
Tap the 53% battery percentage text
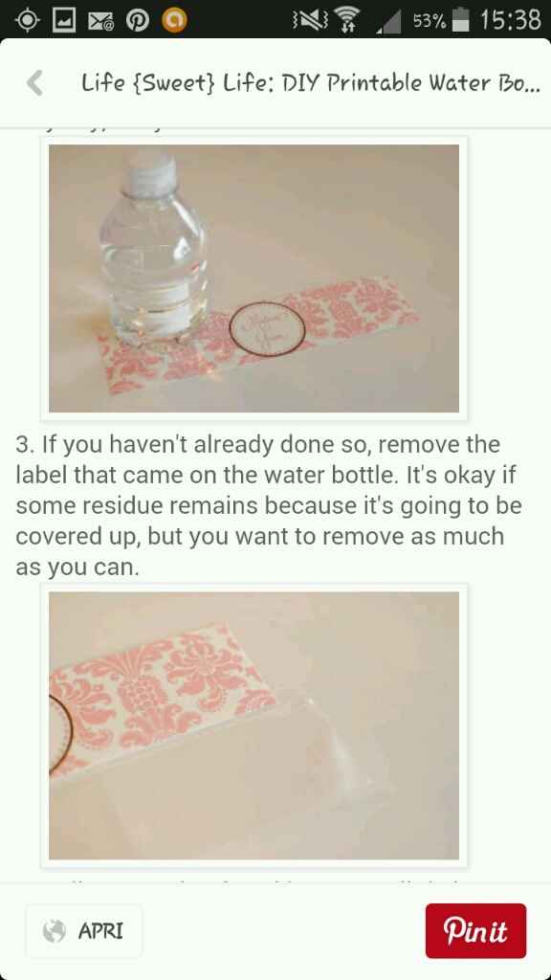click(x=430, y=21)
